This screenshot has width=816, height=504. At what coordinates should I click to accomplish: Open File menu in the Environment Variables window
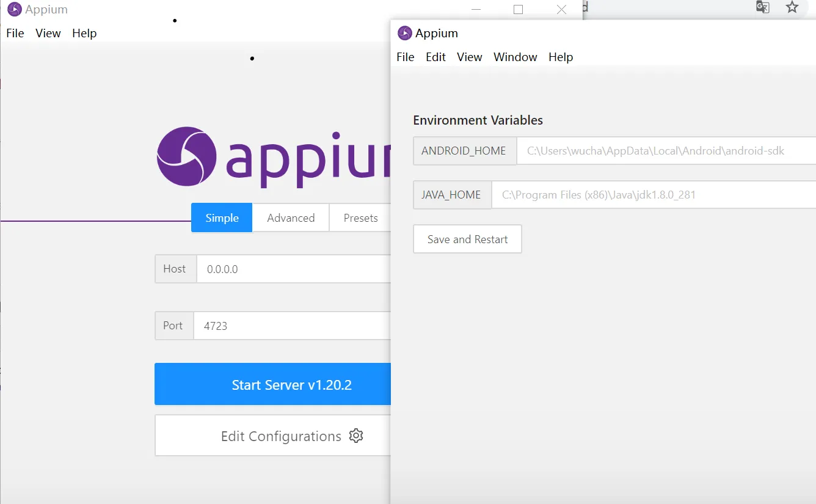[x=406, y=57]
